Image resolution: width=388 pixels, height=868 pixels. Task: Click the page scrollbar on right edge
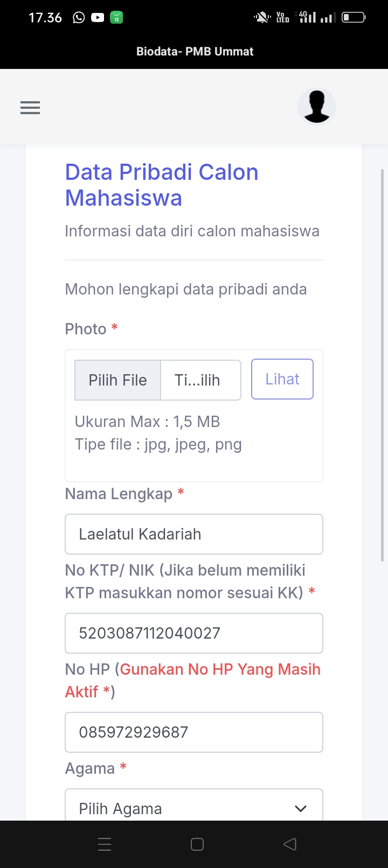[x=382, y=366]
